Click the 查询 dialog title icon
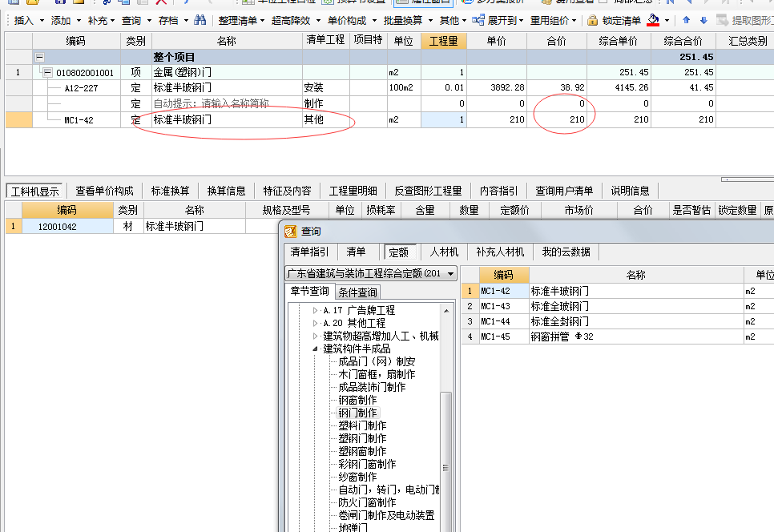The height and width of the screenshot is (532, 774). [290, 232]
